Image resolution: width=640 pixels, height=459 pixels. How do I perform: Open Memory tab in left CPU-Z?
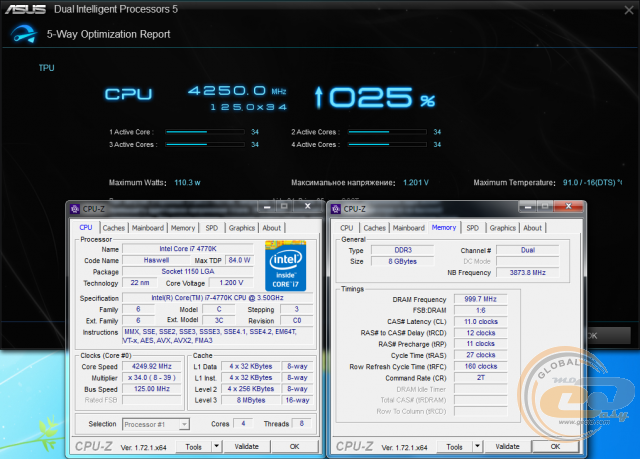coord(183,228)
